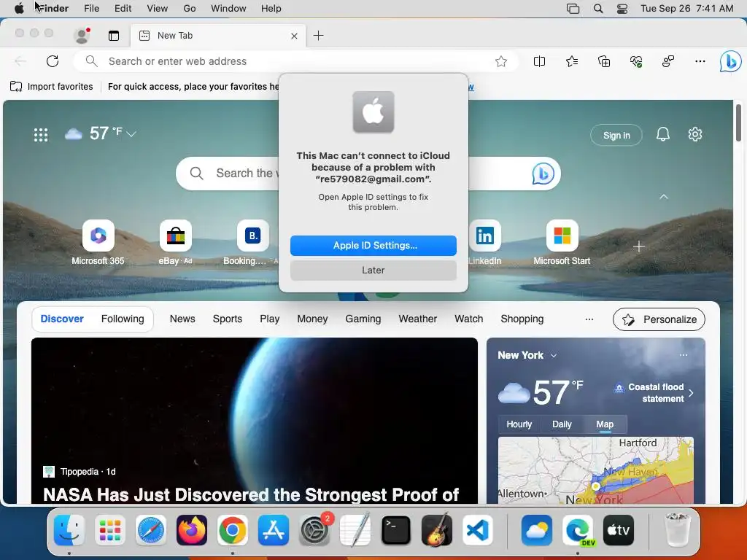The height and width of the screenshot is (560, 747).
Task: Open the Edge profile avatar icon
Action: click(x=82, y=35)
